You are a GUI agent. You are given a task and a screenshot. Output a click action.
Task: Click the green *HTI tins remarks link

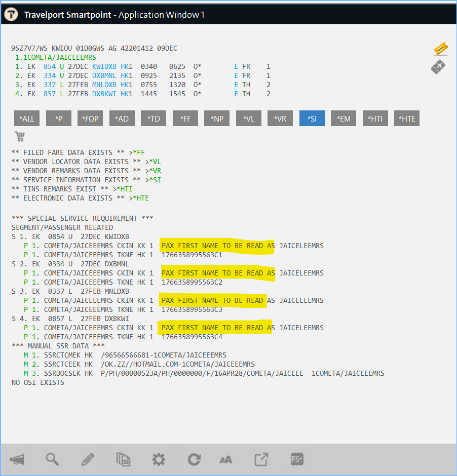tap(125, 189)
